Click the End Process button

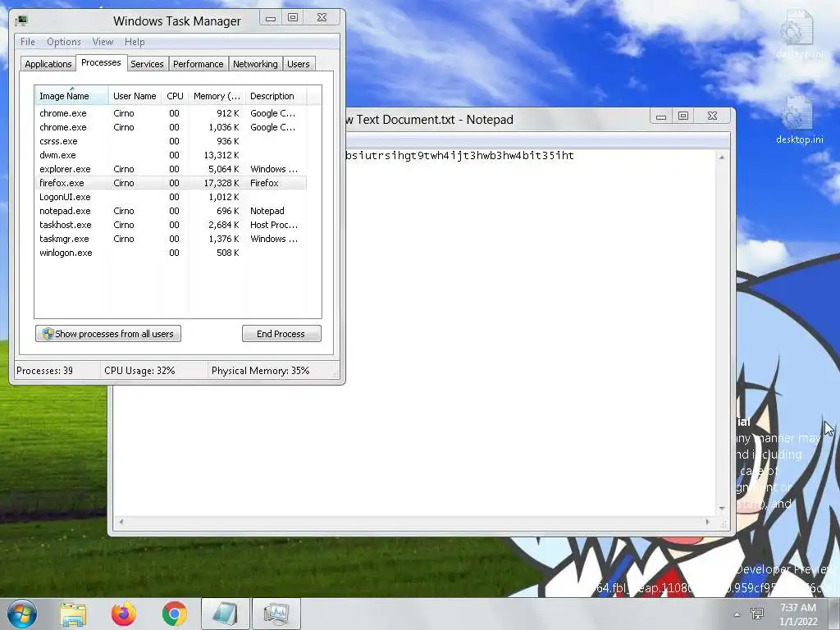pyautogui.click(x=281, y=334)
